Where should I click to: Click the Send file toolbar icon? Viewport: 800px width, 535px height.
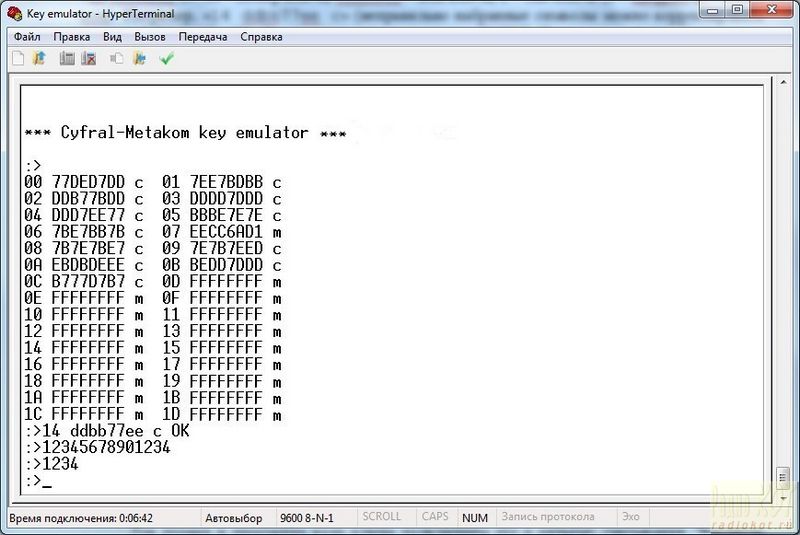[x=117, y=59]
